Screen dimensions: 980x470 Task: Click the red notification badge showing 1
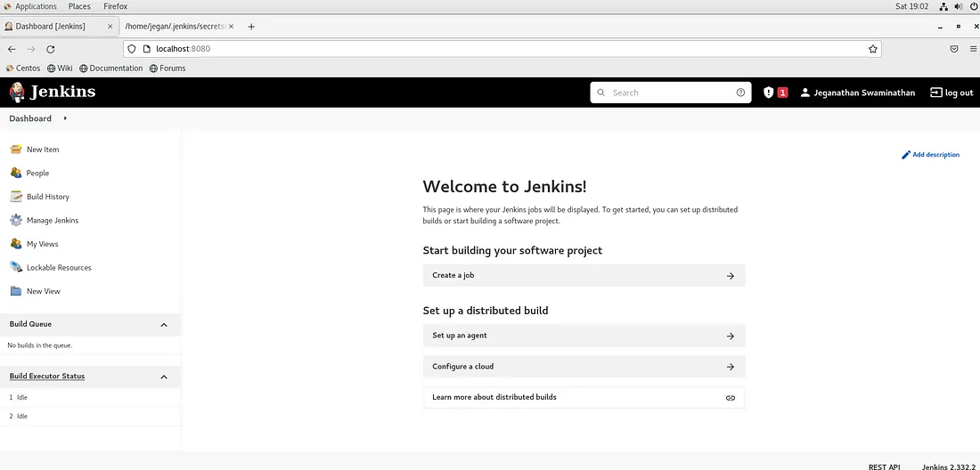782,93
